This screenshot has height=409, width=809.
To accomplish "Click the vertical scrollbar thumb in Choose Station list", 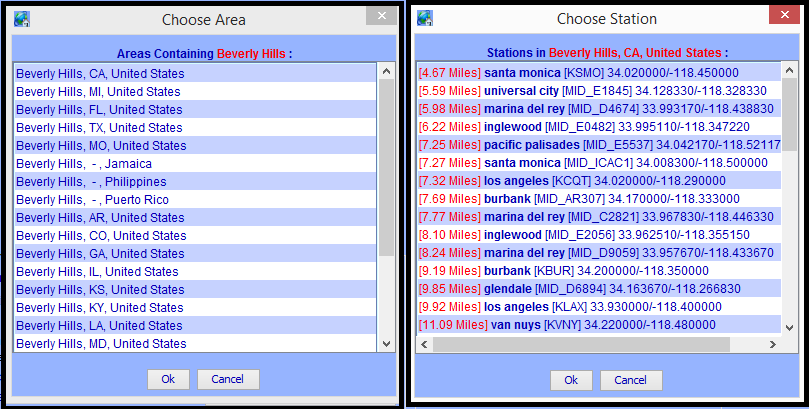I will (x=789, y=114).
